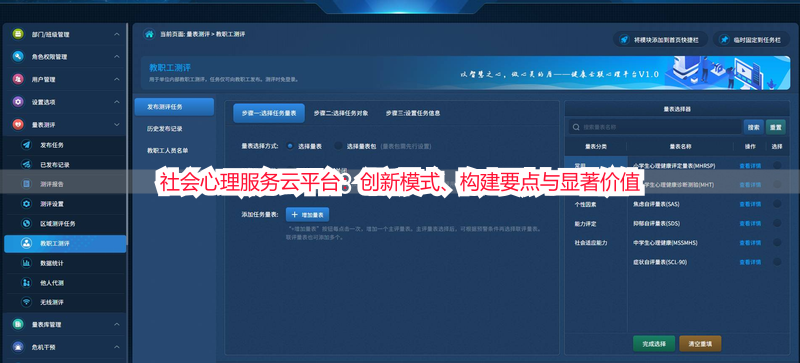Open 查看详情 for 中学生心理健康(MSSMHS)
Screen dimensions: 800x363
750,243
